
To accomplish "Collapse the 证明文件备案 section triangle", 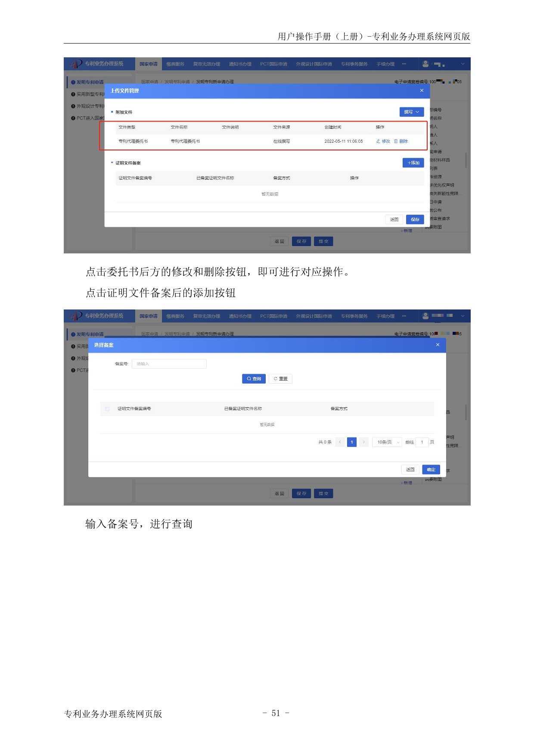I will click(x=112, y=163).
